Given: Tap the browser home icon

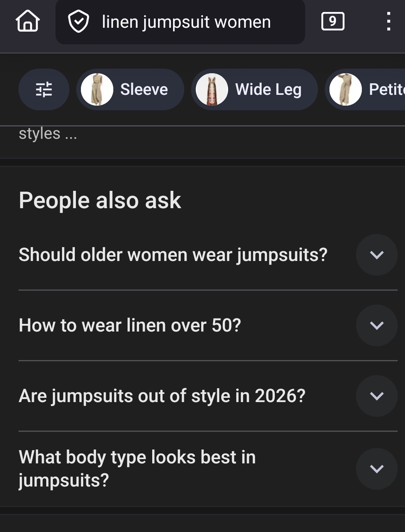Looking at the screenshot, I should click(x=28, y=21).
